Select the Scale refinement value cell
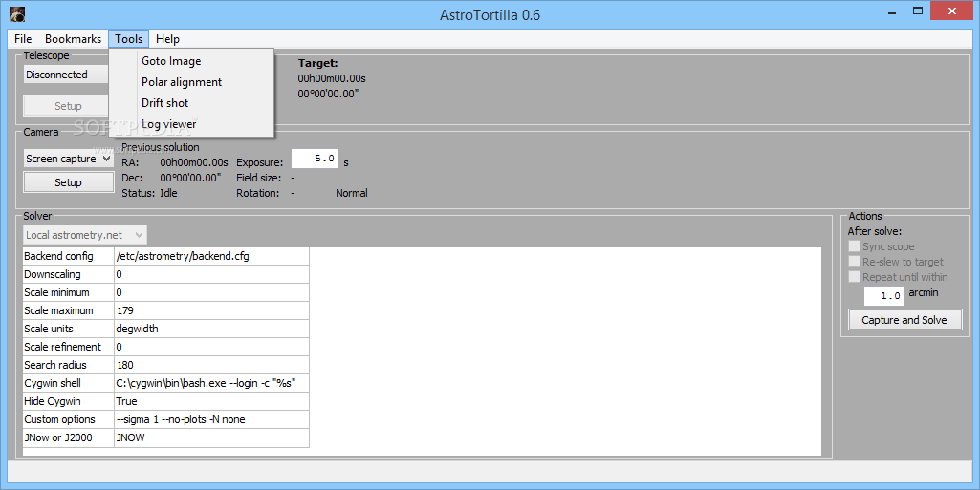 (x=212, y=347)
